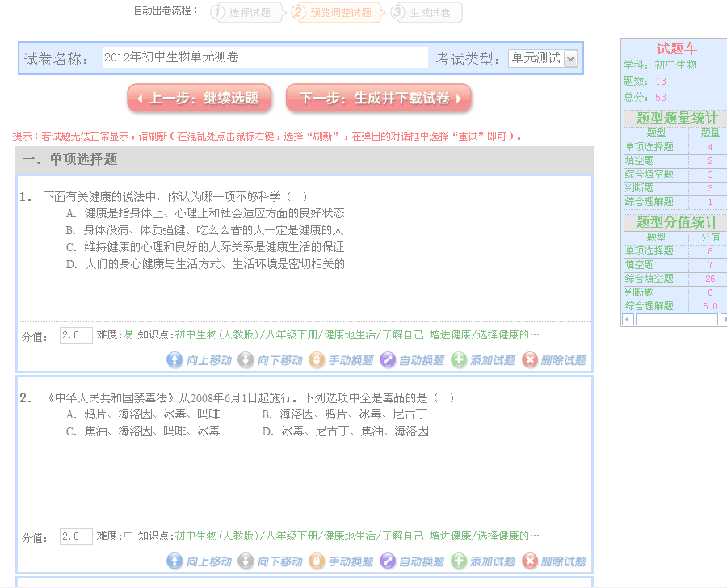Click add question icon for question 2
This screenshot has width=727, height=588.
click(x=459, y=561)
